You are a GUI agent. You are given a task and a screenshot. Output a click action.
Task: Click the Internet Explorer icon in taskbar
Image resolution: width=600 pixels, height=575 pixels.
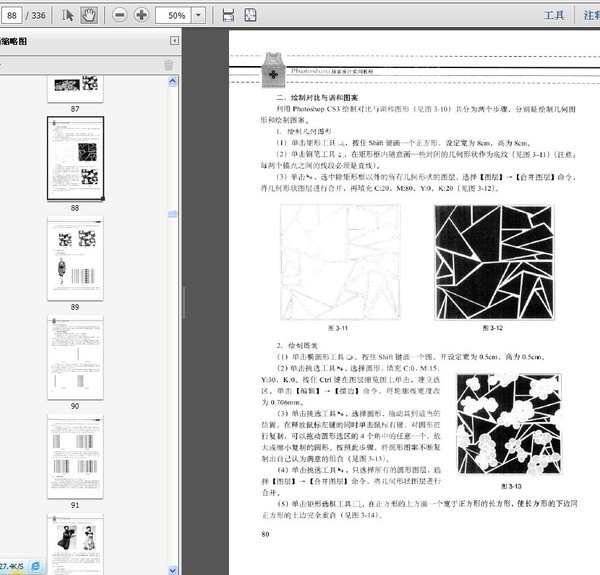[36, 566]
